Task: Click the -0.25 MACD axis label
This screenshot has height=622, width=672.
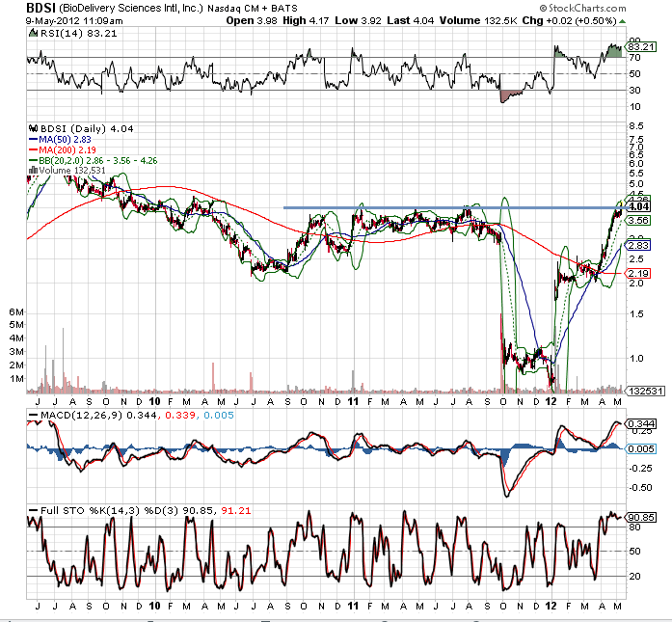Action: pyautogui.click(x=640, y=468)
